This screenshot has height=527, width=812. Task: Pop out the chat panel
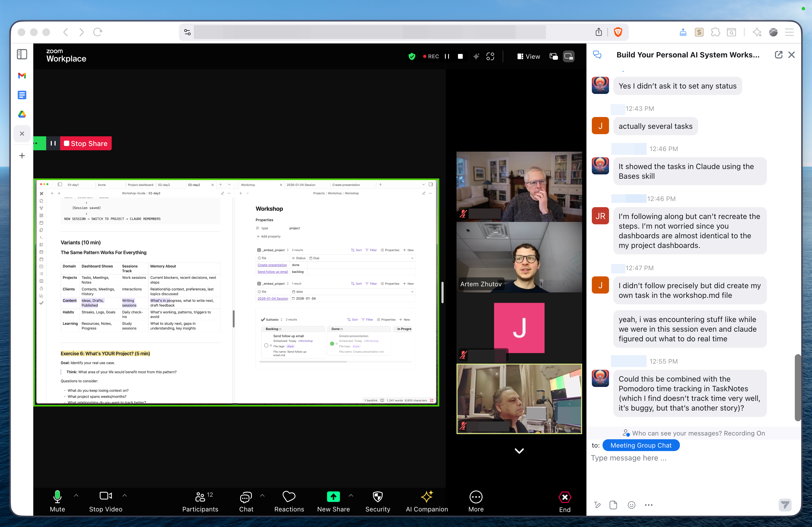coord(778,55)
